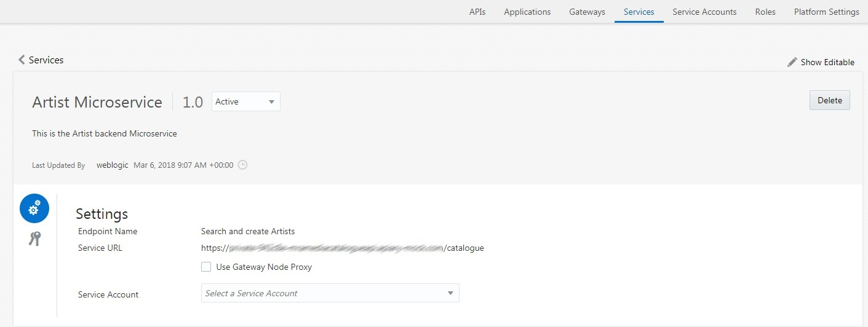Screen dimensions: 868x327
Task: Click the Settings heading
Action: tap(102, 213)
